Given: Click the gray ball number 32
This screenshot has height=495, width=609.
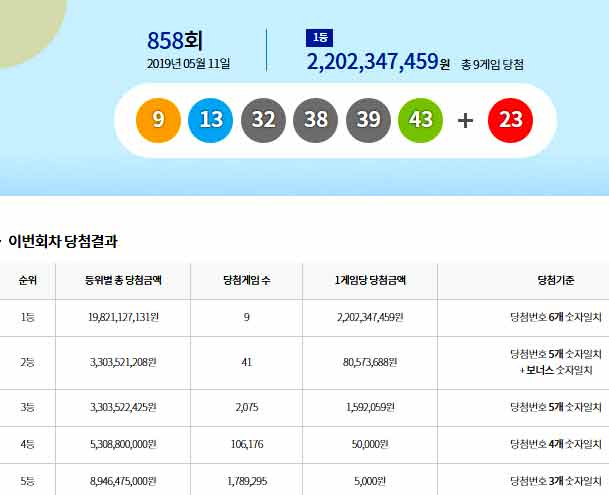Looking at the screenshot, I should click(263, 120).
